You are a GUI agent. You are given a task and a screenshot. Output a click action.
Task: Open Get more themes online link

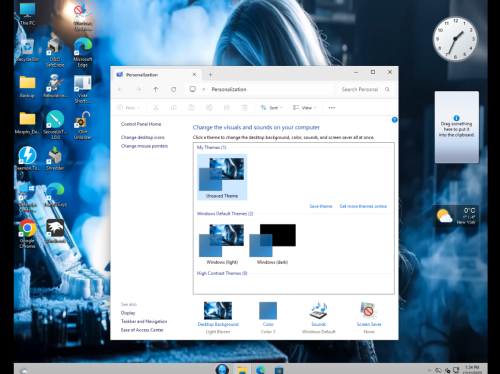[363, 206]
